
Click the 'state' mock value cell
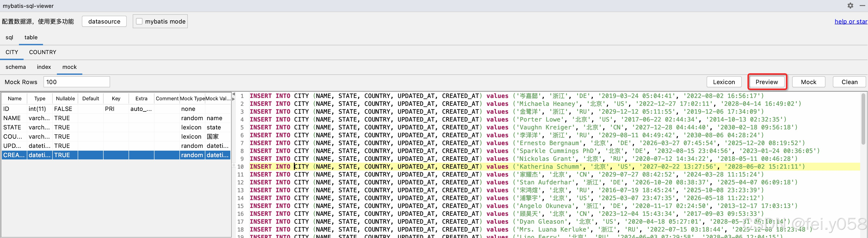tap(218, 127)
